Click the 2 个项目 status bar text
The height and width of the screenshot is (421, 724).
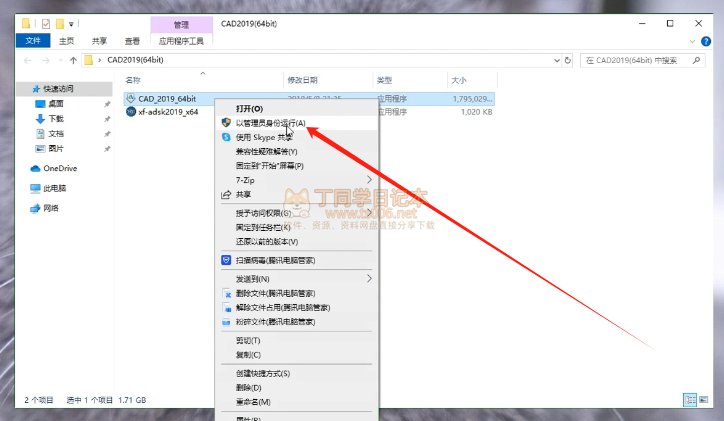point(39,400)
